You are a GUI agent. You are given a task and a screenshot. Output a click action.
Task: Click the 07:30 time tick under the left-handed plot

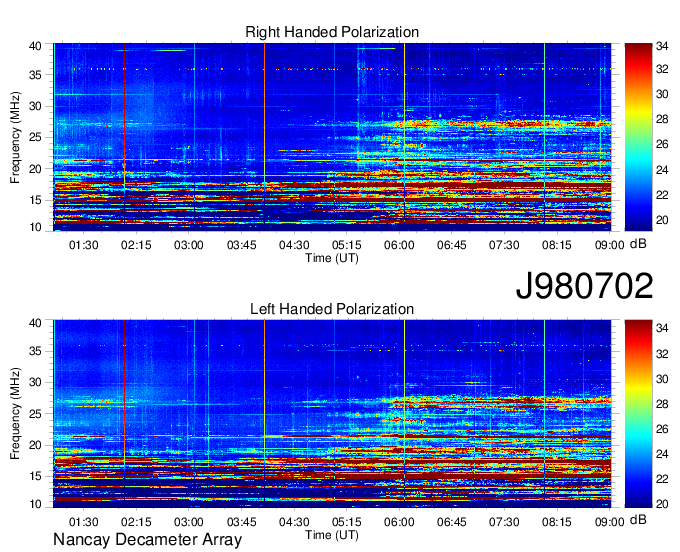coord(504,522)
